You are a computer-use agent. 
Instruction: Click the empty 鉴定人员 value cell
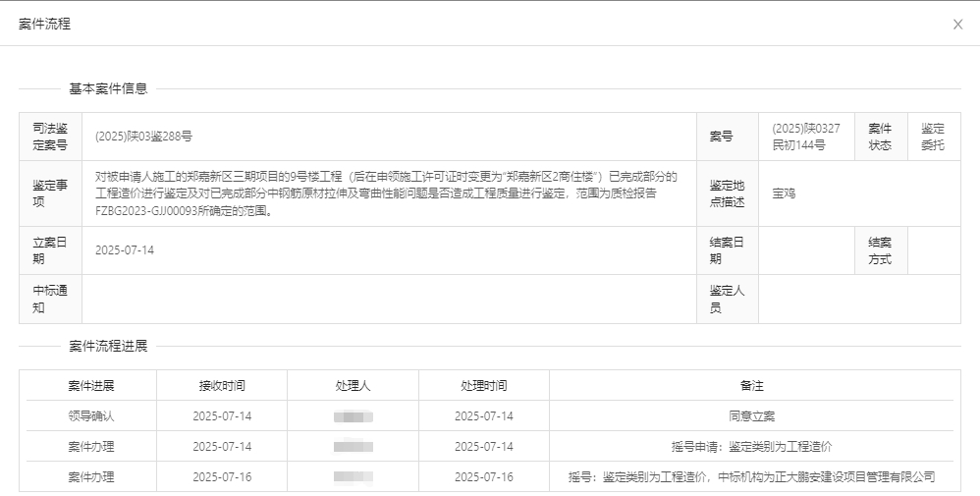[x=858, y=300]
